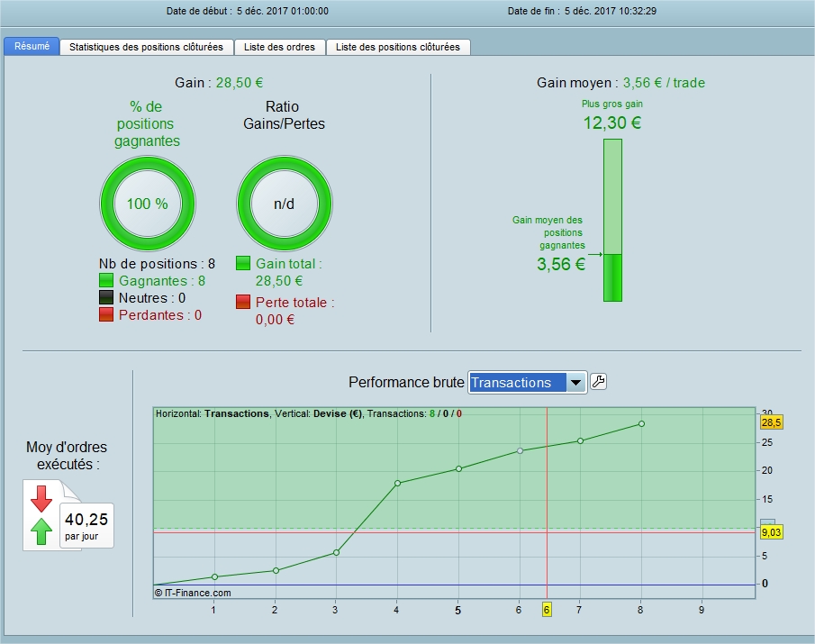Switch to Statistiques des positions clôturées tab

(x=146, y=47)
